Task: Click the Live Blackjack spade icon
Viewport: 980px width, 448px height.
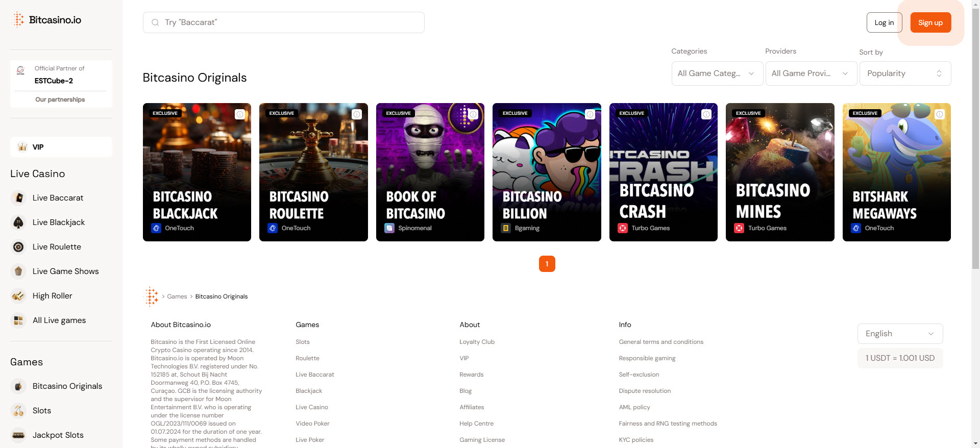Action: (x=18, y=222)
